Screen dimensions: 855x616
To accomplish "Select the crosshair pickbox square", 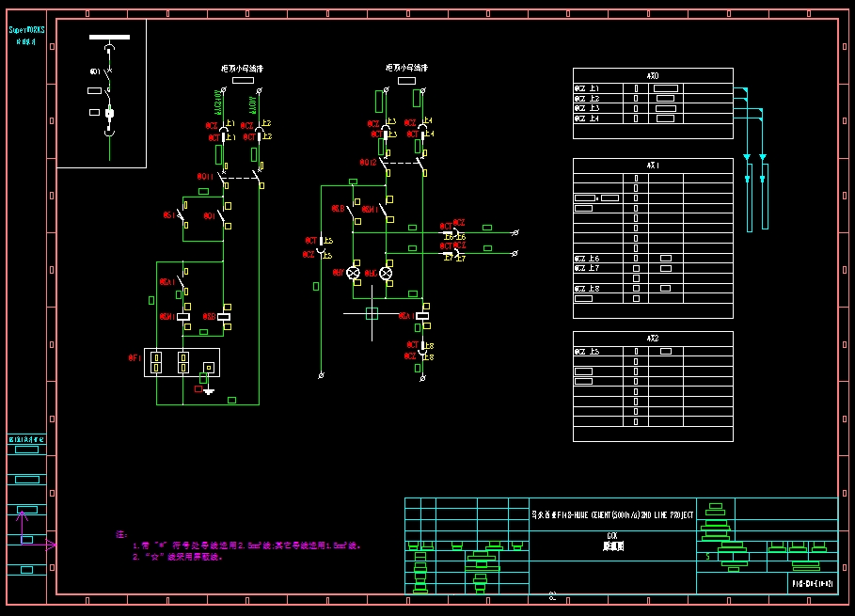I will 372,312.
